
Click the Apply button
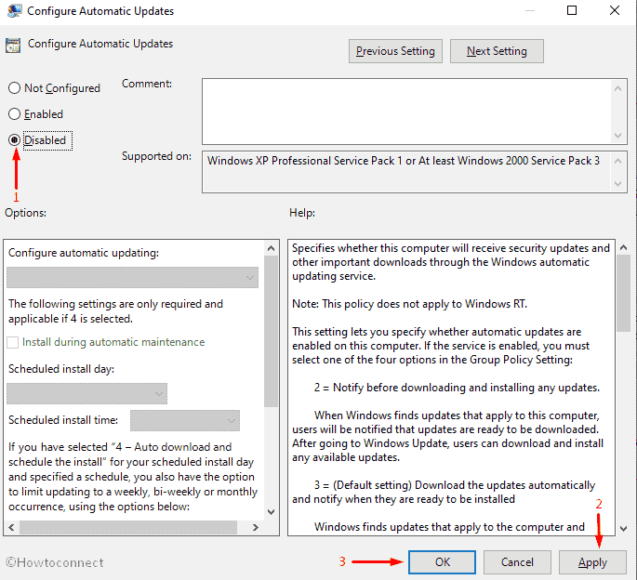(593, 562)
